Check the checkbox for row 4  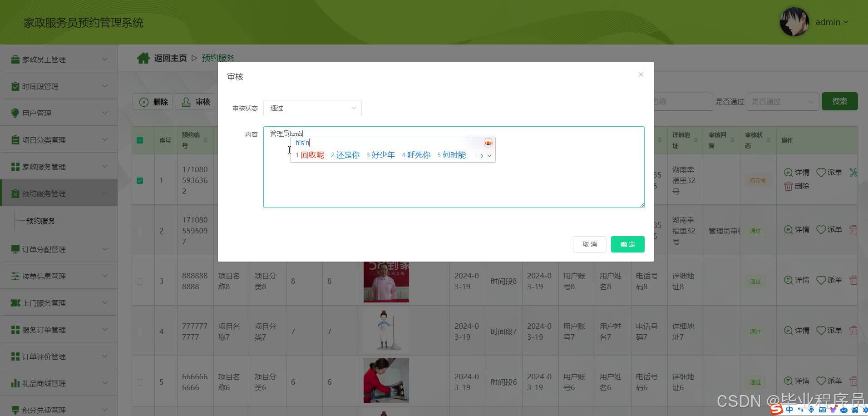[x=140, y=332]
